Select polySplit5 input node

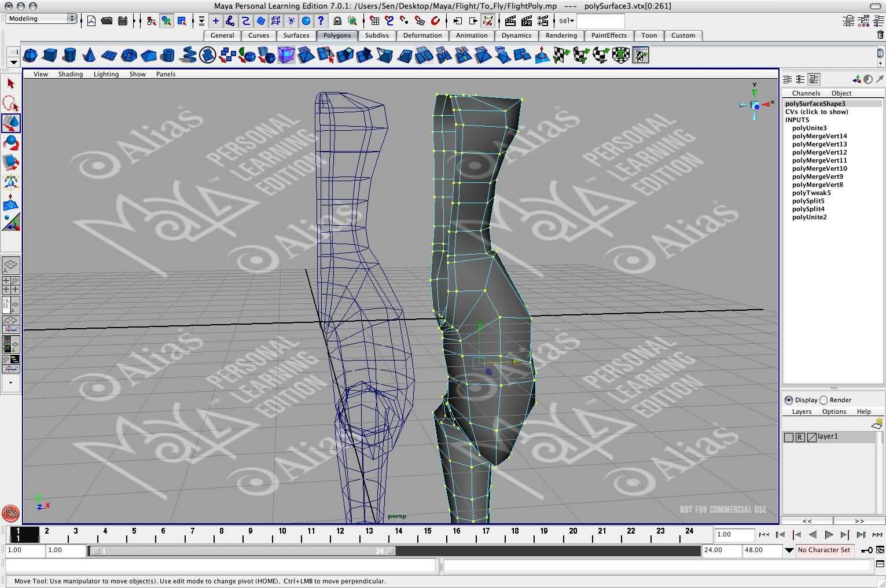808,201
